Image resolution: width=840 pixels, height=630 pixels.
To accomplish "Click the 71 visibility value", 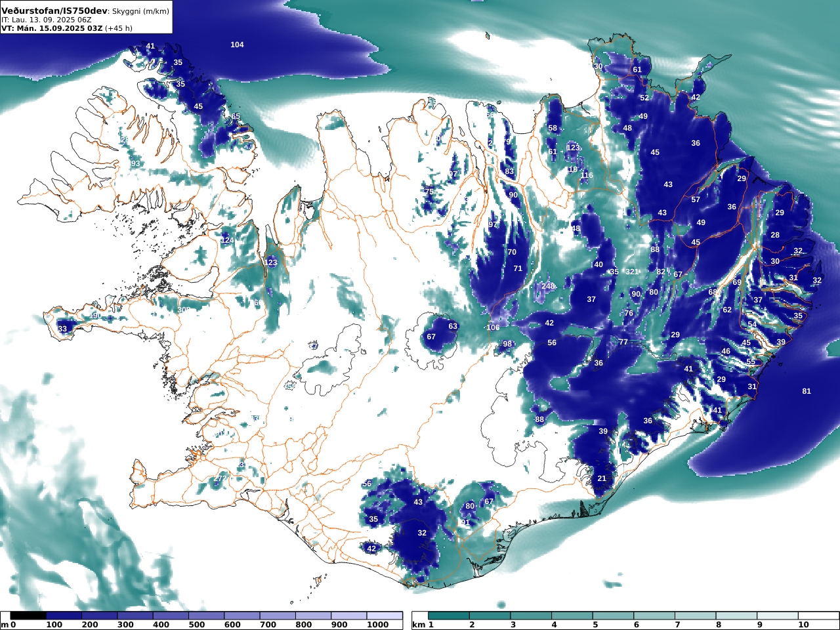I will [x=518, y=268].
